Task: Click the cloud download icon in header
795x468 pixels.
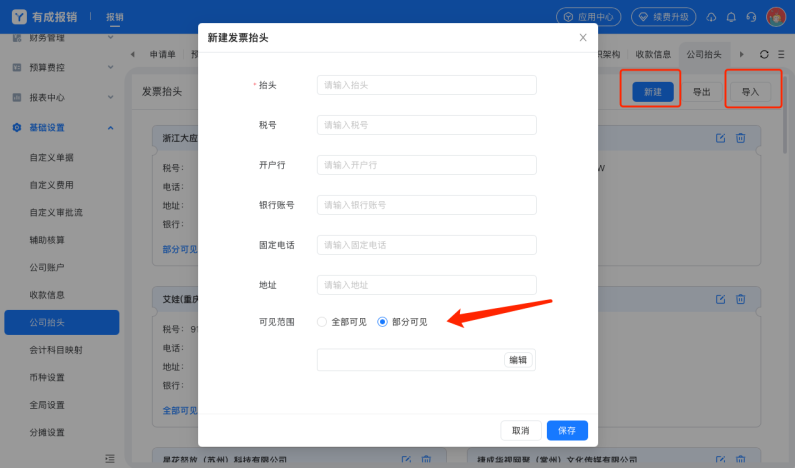Action: (x=711, y=17)
